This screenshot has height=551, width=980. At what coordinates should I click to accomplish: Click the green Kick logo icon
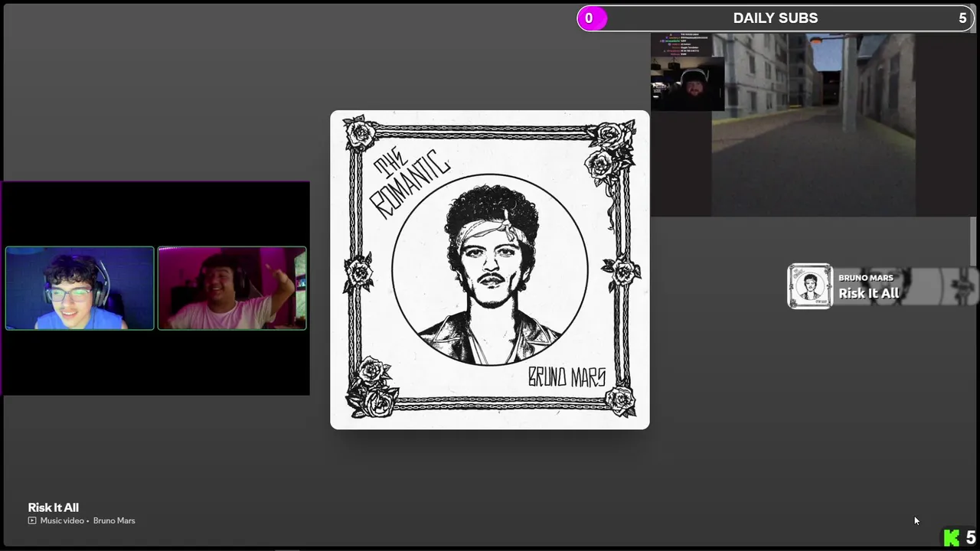pos(952,538)
